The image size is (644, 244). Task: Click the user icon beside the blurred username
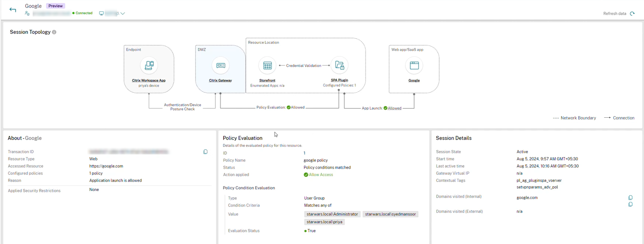tap(27, 13)
